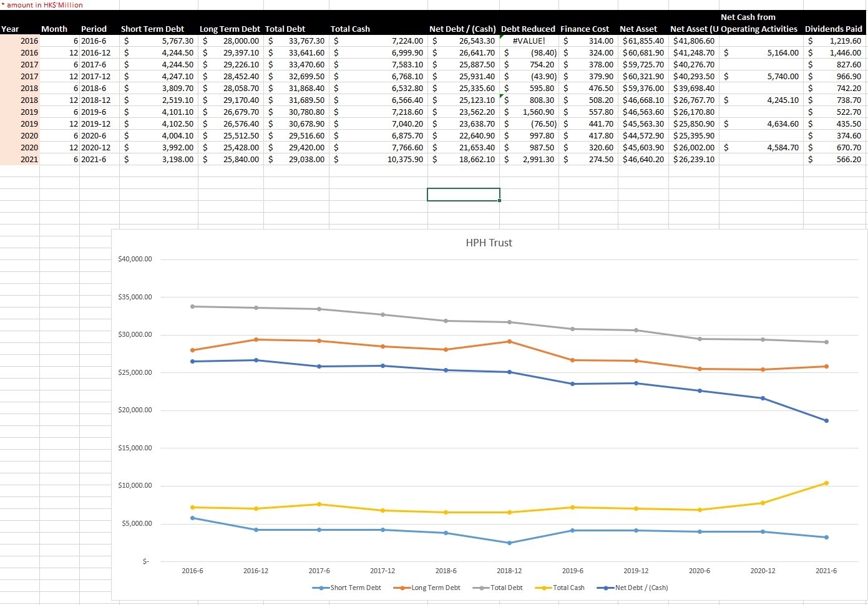The image size is (868, 605).
Task: Select the 2,519.10 short term debt cell
Action: [159, 100]
